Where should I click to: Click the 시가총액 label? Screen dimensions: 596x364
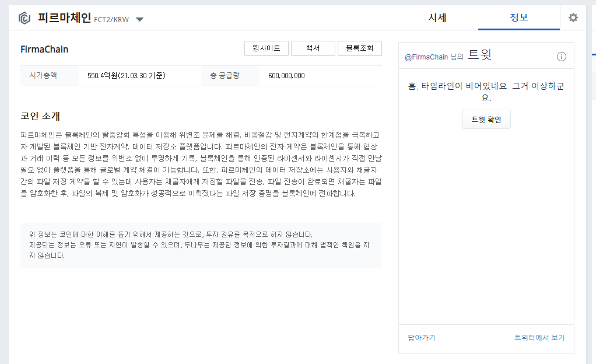[43, 75]
